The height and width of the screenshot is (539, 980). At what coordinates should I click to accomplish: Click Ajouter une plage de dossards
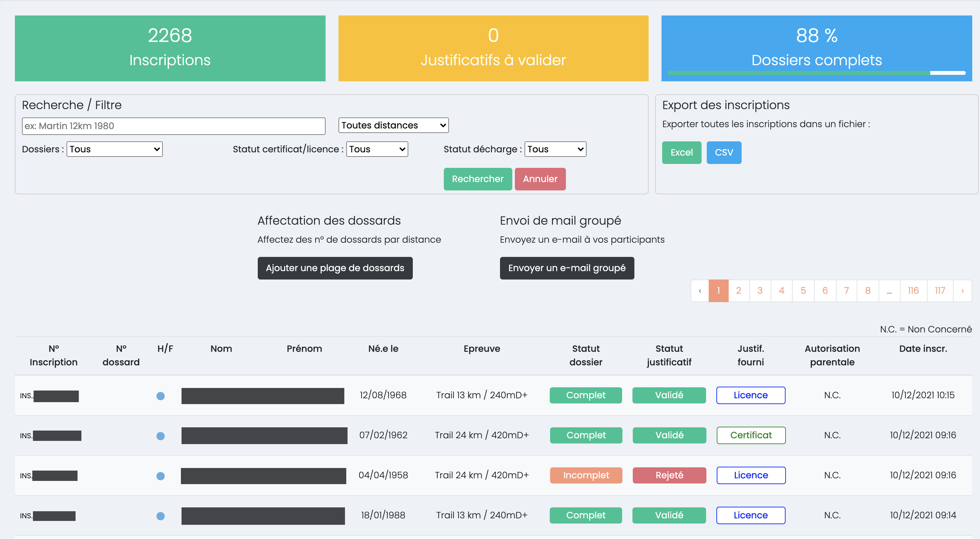point(335,268)
